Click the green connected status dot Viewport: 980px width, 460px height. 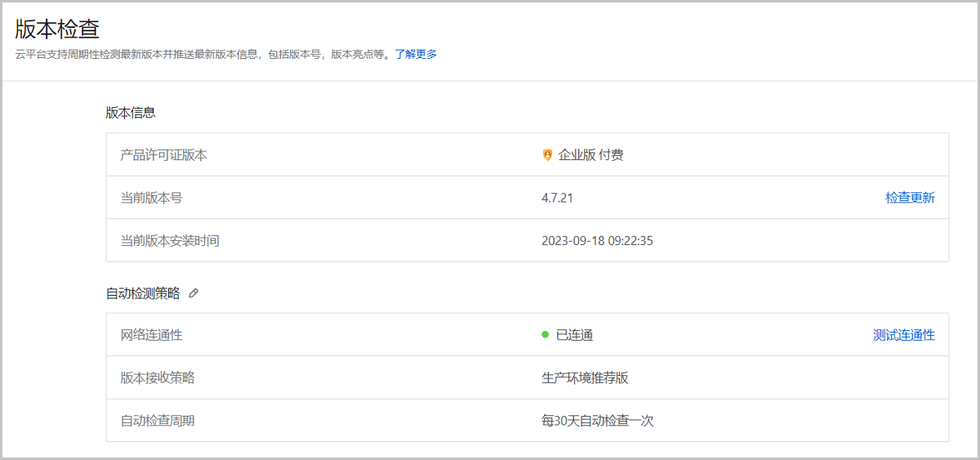545,335
